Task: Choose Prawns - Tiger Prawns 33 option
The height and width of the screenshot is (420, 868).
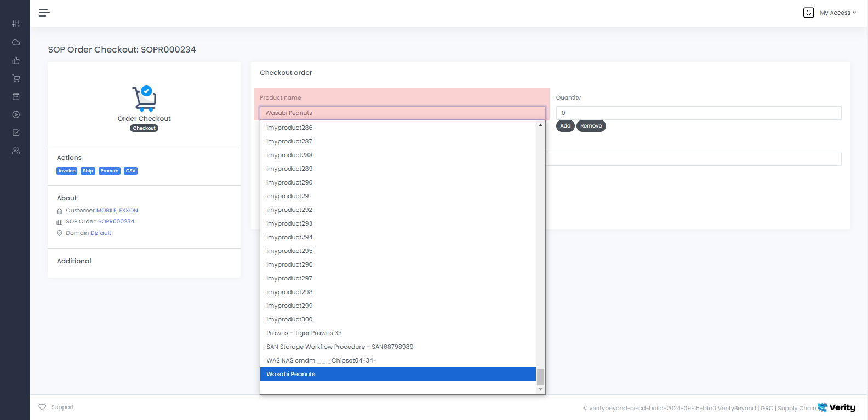Action: (304, 333)
